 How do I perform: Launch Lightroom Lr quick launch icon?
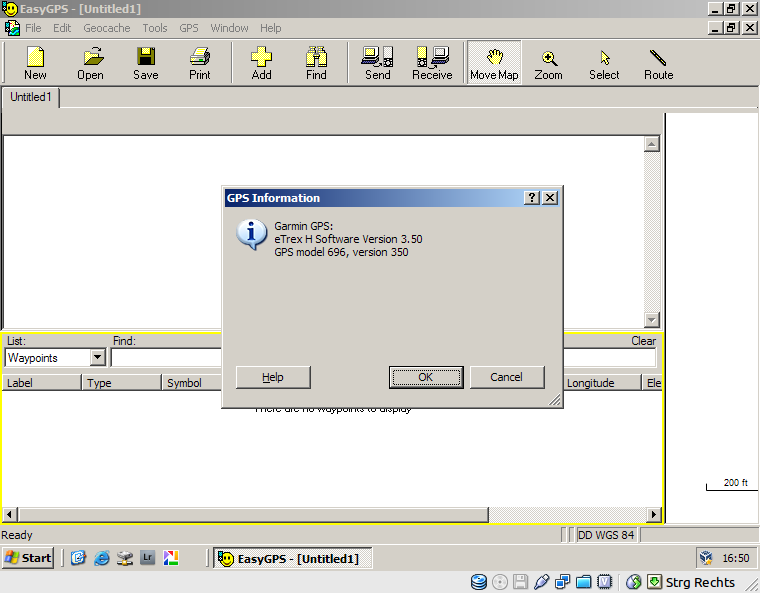pyautogui.click(x=147, y=558)
